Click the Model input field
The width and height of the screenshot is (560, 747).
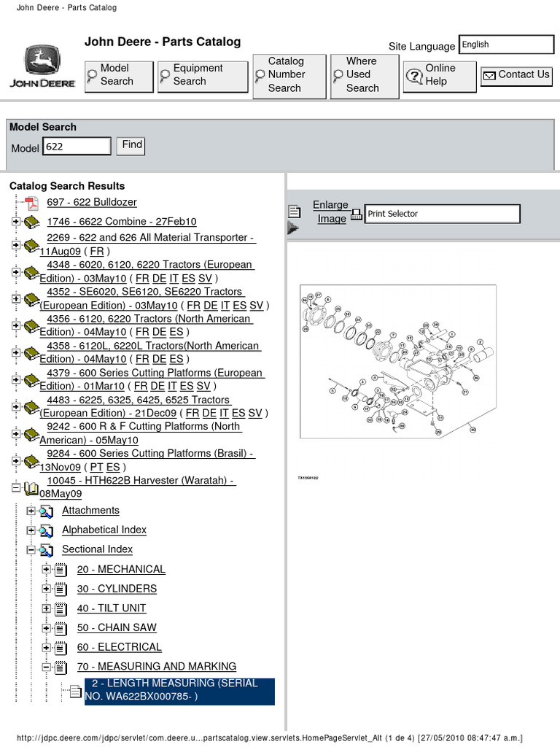pyautogui.click(x=77, y=146)
